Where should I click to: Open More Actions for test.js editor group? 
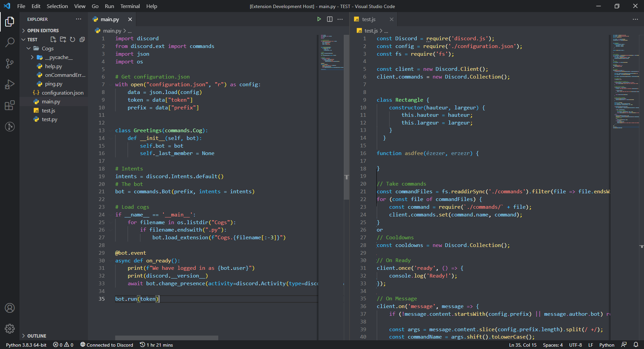[635, 19]
